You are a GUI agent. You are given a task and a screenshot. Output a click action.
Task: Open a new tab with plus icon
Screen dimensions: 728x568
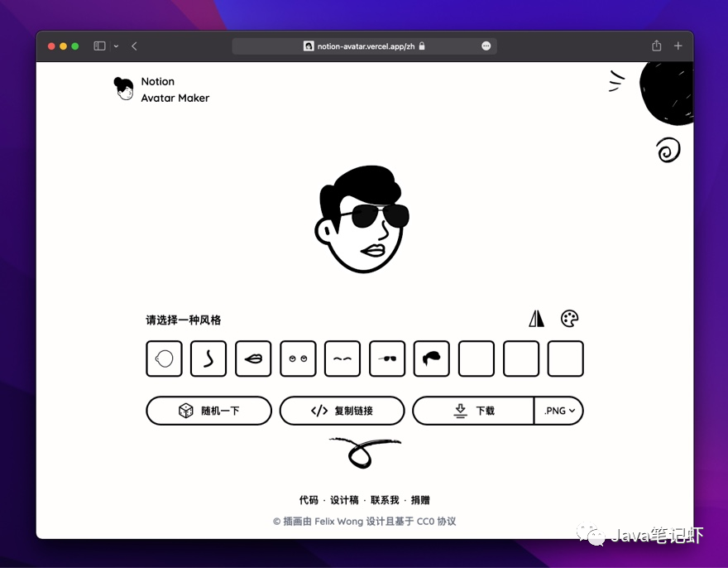(678, 46)
